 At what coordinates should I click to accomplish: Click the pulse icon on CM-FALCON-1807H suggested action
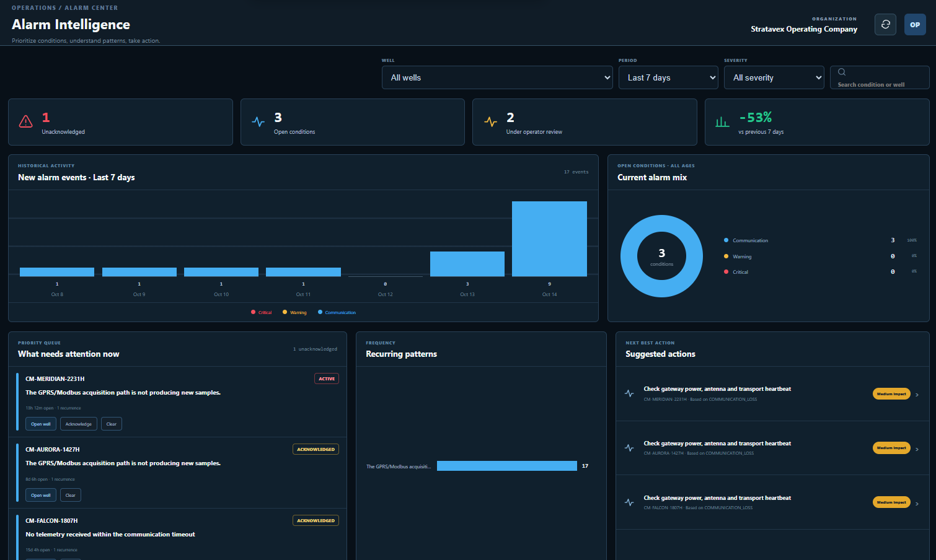tap(629, 502)
